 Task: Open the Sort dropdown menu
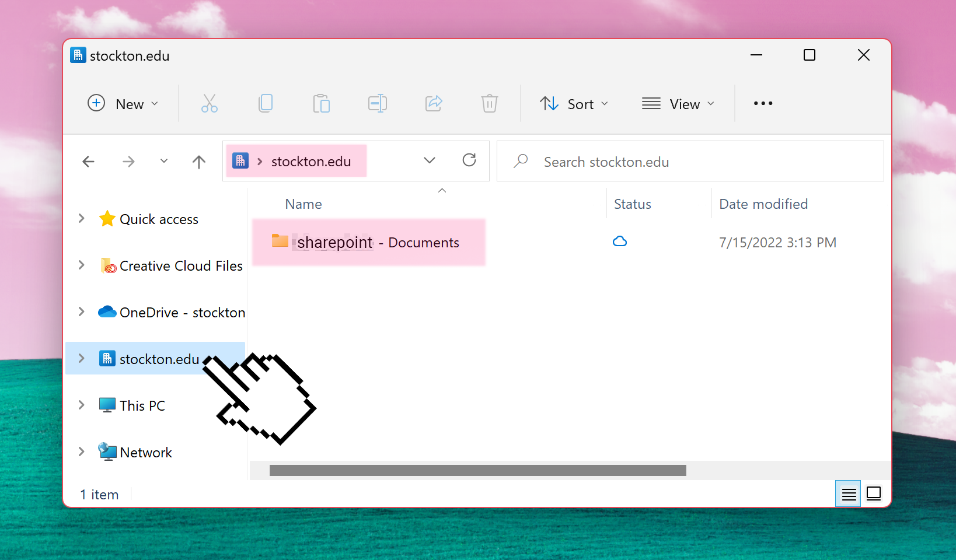[x=574, y=103]
